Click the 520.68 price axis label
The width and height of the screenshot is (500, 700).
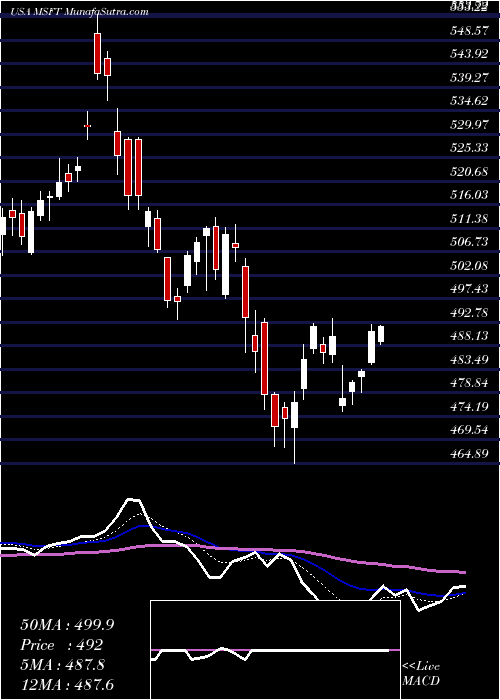(x=468, y=171)
